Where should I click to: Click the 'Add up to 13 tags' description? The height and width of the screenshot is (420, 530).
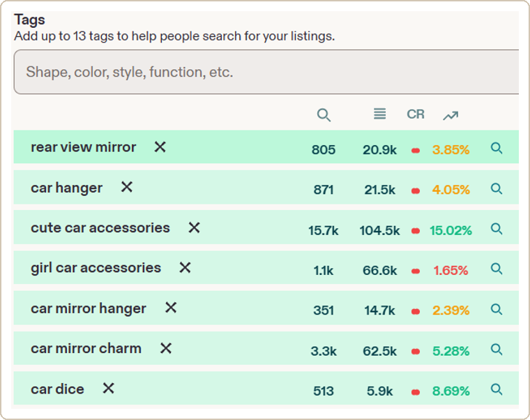174,36
